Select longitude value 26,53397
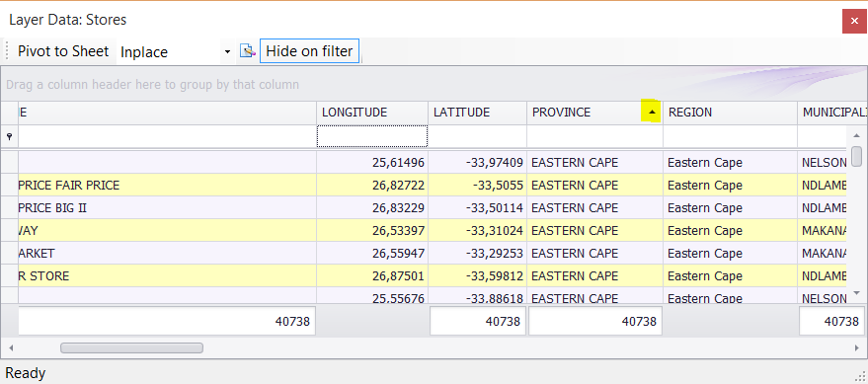 (x=372, y=231)
